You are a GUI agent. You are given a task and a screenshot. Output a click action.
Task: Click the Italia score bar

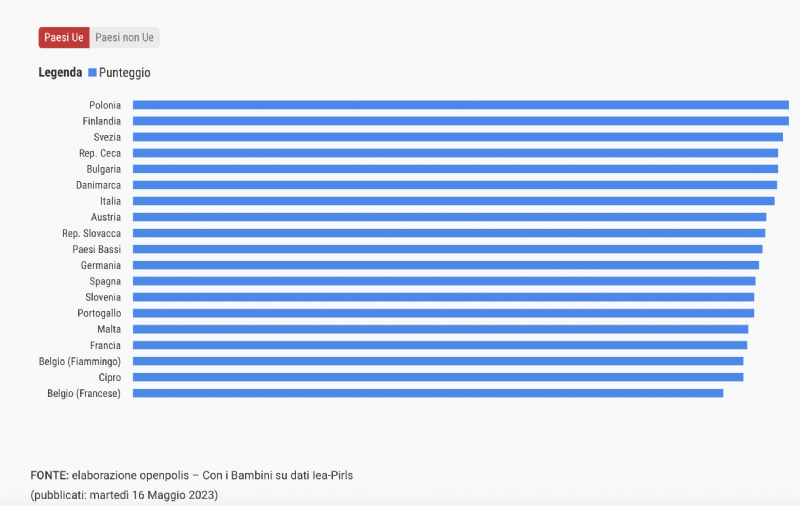point(454,201)
